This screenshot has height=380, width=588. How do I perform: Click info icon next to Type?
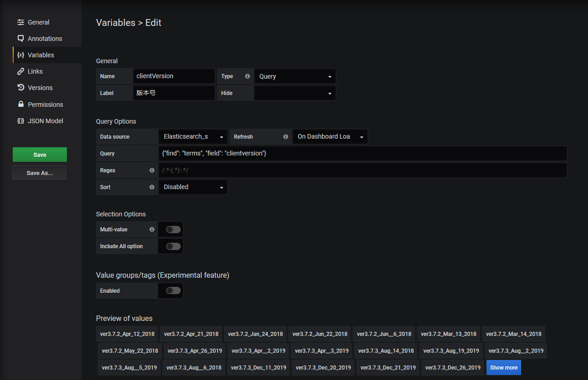(x=248, y=76)
